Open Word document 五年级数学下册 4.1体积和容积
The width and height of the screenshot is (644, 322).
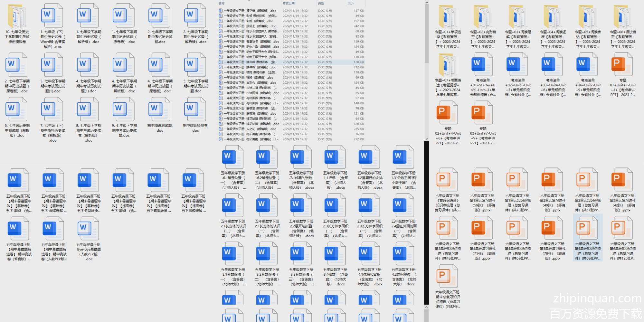point(369,254)
